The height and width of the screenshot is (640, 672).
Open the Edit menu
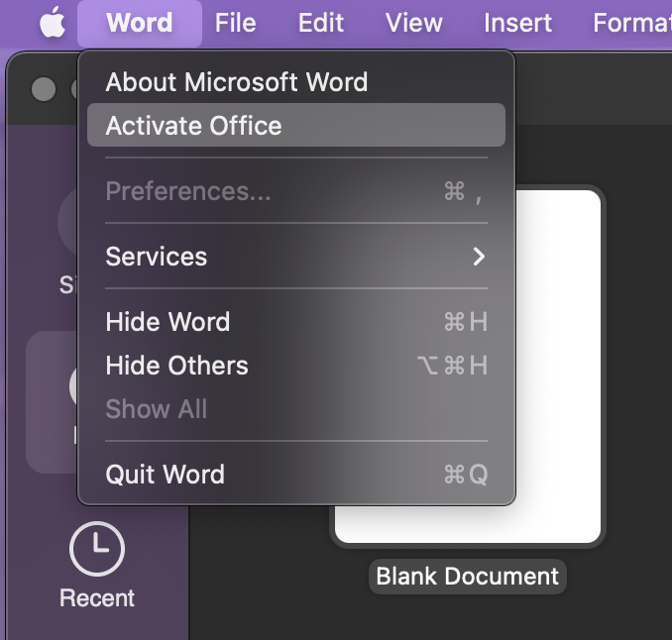click(321, 23)
